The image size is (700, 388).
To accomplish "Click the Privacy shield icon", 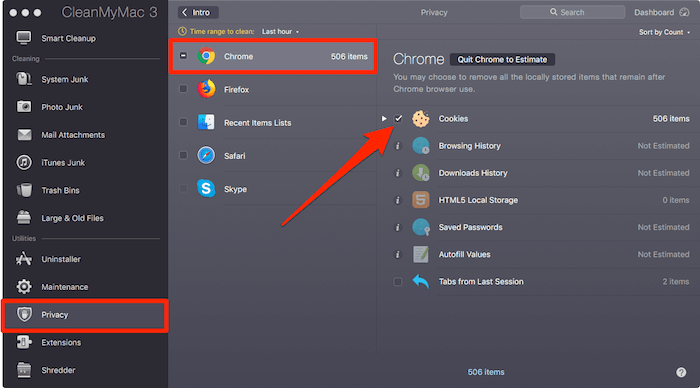I will [24, 314].
